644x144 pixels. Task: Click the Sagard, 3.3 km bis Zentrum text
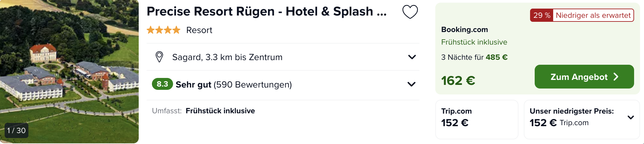(x=227, y=57)
